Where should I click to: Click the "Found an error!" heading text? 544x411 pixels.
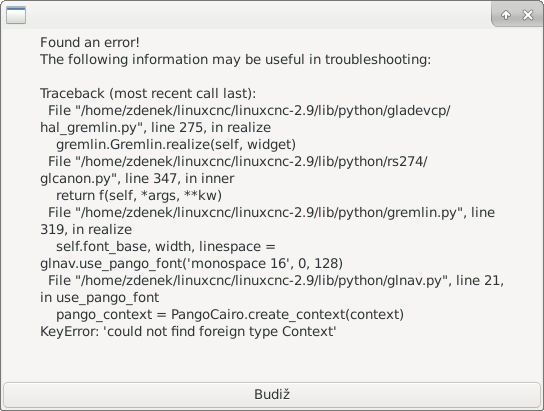pos(90,42)
